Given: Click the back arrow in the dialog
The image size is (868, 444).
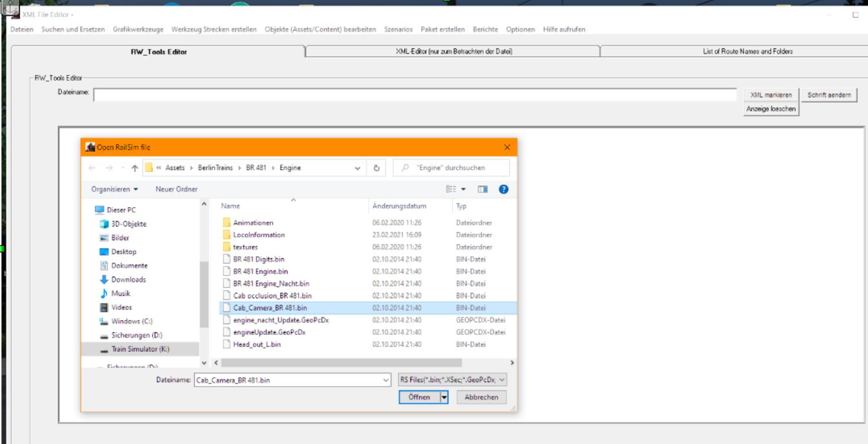Looking at the screenshot, I should (x=91, y=168).
